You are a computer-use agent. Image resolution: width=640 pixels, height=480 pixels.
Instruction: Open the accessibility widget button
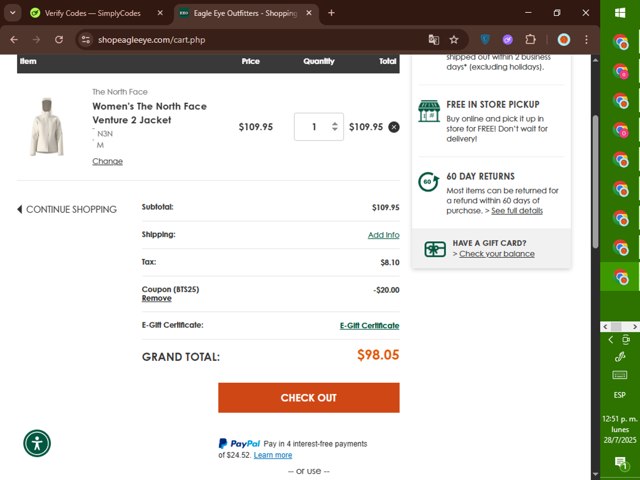[37, 443]
